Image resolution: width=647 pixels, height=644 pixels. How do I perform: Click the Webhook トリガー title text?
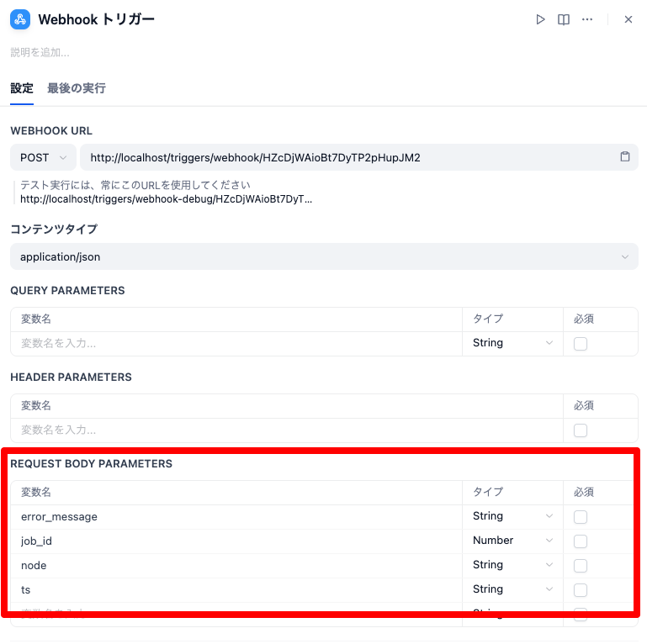pyautogui.click(x=97, y=19)
